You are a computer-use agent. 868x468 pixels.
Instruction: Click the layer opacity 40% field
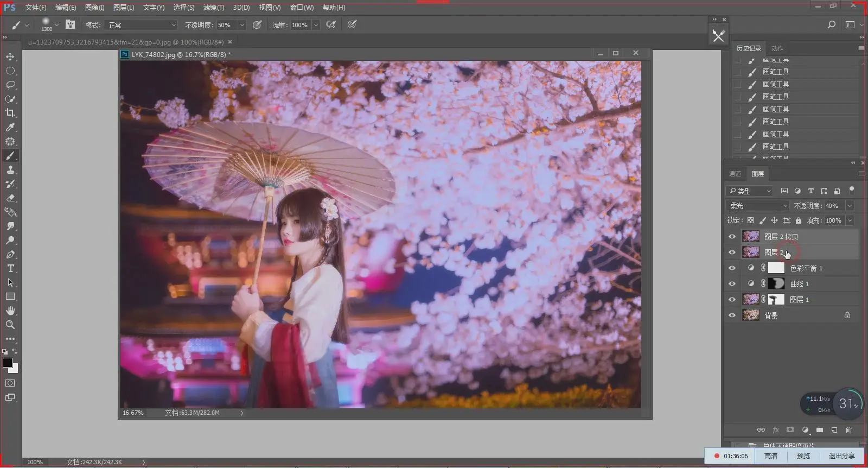(x=834, y=206)
